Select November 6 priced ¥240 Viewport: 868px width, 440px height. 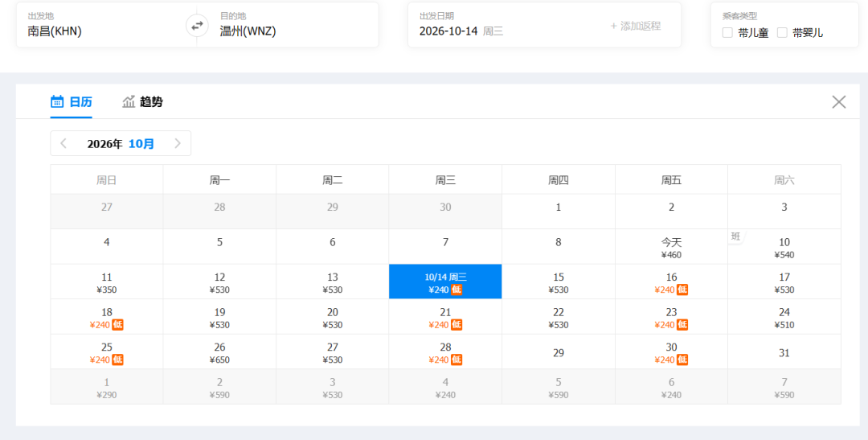point(671,387)
